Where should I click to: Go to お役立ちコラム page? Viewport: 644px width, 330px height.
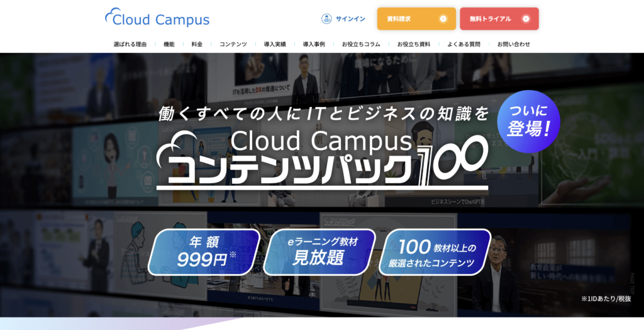(361, 44)
